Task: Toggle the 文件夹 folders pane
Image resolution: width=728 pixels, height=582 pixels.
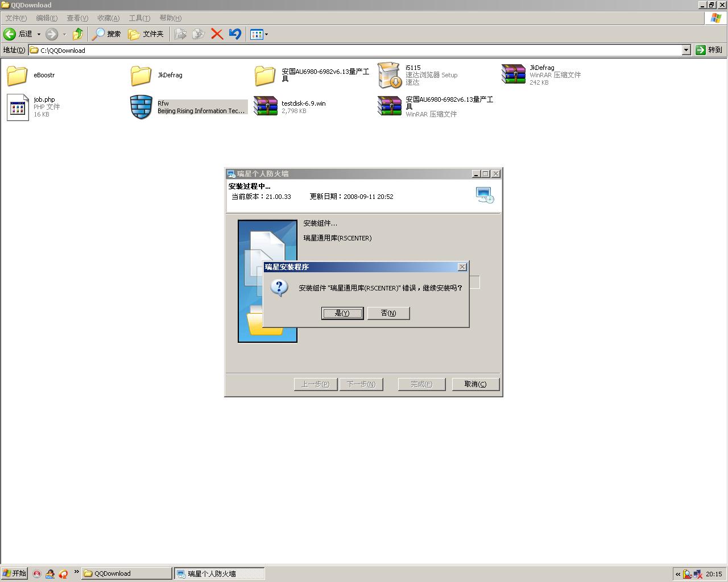Action: [146, 34]
